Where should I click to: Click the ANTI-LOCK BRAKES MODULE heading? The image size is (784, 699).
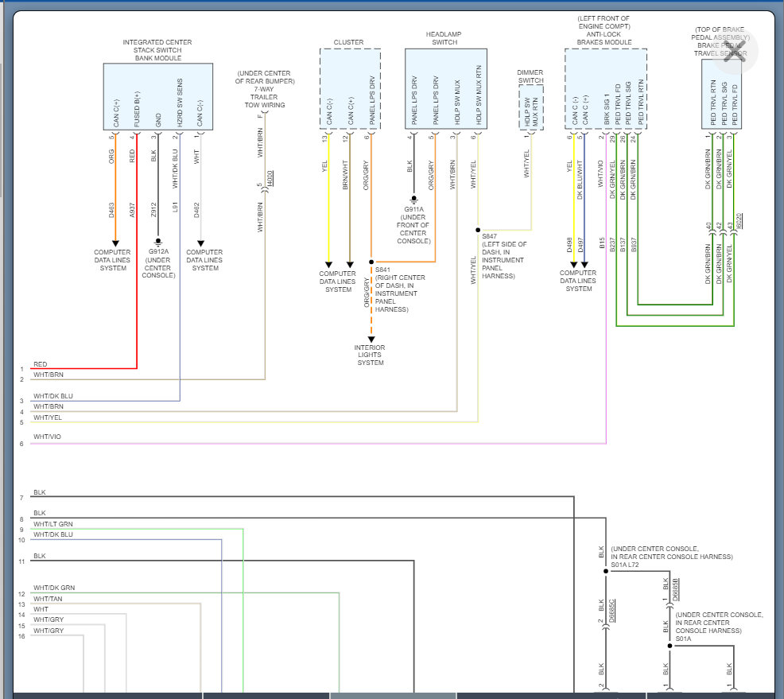point(604,38)
